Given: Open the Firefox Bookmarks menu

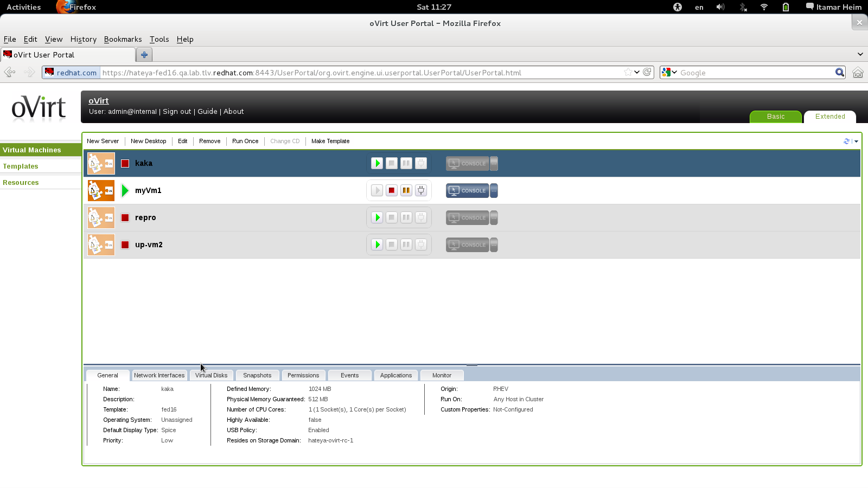Looking at the screenshot, I should [123, 39].
